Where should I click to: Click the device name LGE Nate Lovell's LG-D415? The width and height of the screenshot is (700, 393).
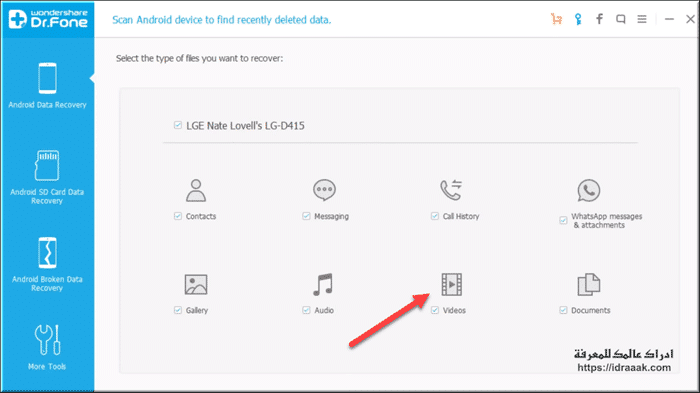pyautogui.click(x=245, y=125)
